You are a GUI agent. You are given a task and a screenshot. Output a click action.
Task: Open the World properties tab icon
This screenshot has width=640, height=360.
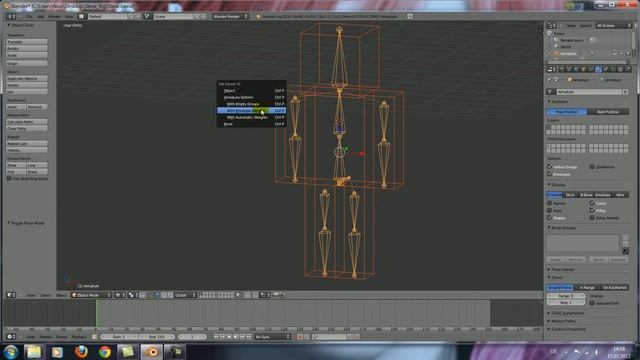click(x=576, y=69)
